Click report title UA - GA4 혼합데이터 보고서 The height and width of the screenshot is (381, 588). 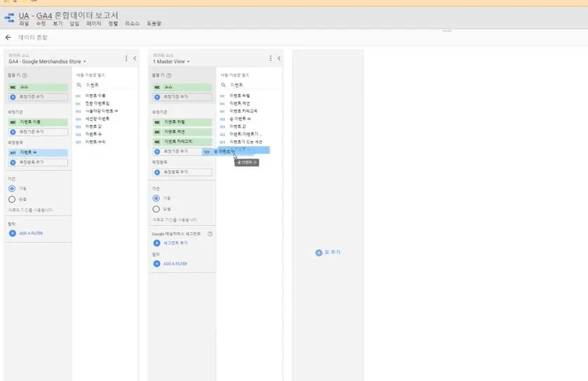click(x=68, y=15)
